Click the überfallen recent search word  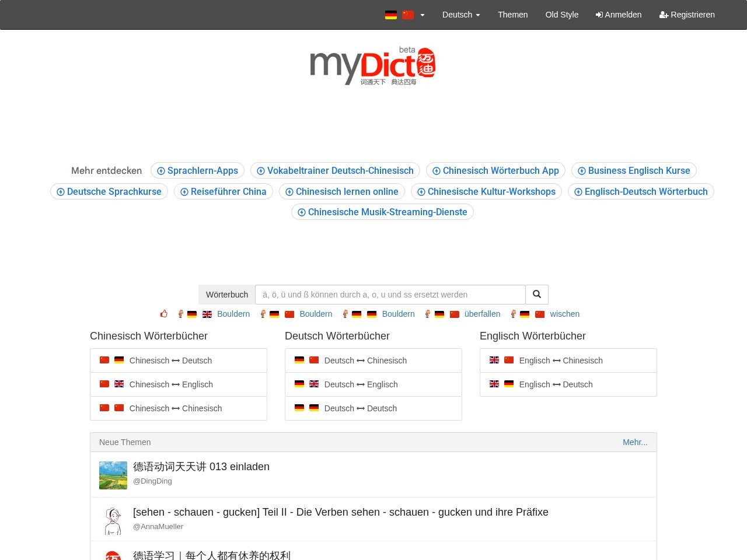(x=482, y=314)
